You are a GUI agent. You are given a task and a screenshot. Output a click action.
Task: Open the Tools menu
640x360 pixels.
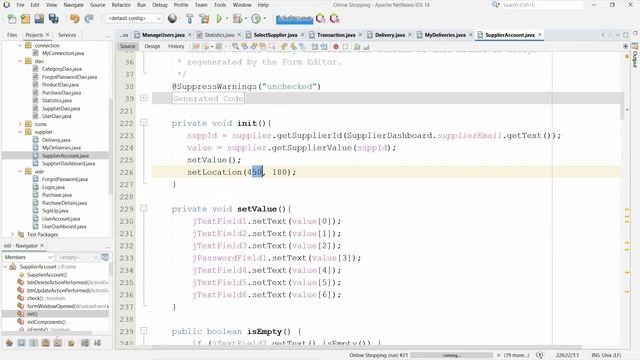tap(220, 5)
